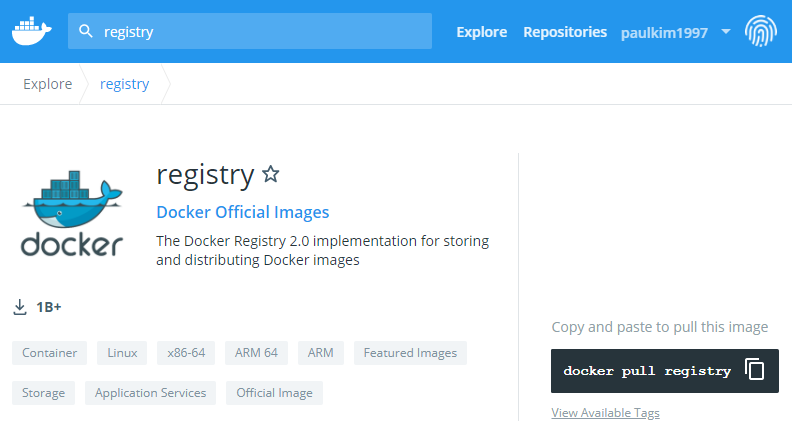Select the Application Services tag

pos(151,393)
